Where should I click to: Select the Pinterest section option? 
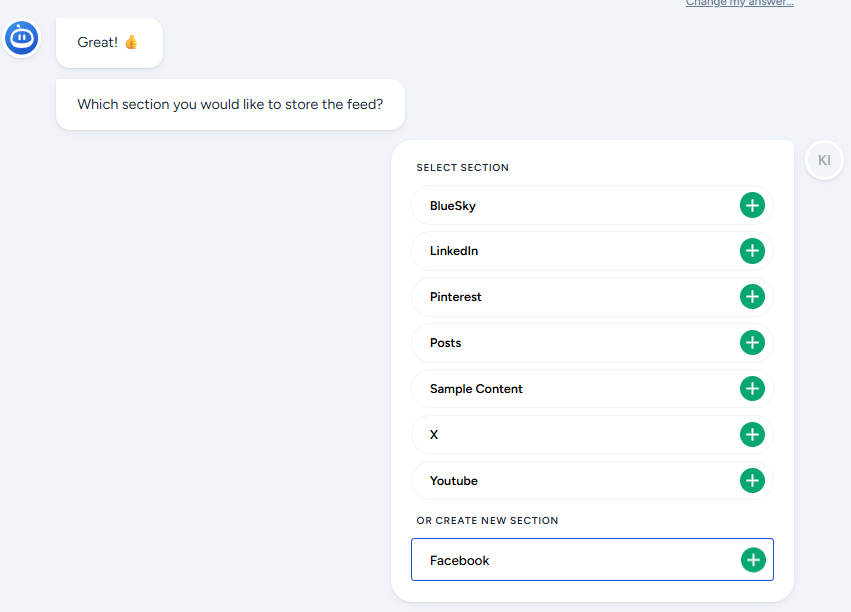click(570, 297)
